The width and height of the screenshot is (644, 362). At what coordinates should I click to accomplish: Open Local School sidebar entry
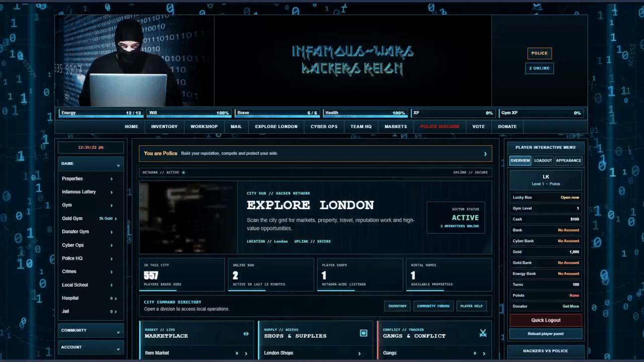coord(91,285)
